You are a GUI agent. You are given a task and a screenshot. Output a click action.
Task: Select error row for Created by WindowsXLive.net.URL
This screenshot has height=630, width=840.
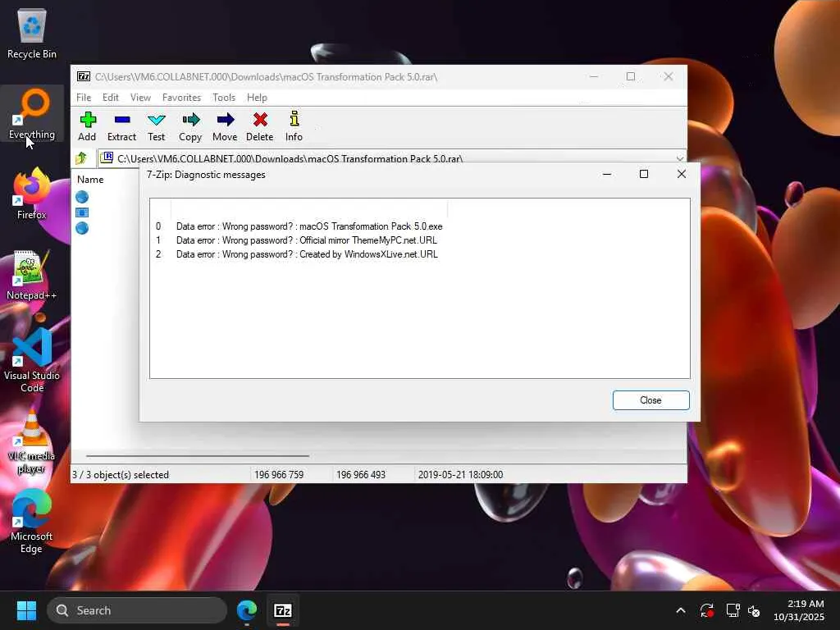pyautogui.click(x=297, y=254)
